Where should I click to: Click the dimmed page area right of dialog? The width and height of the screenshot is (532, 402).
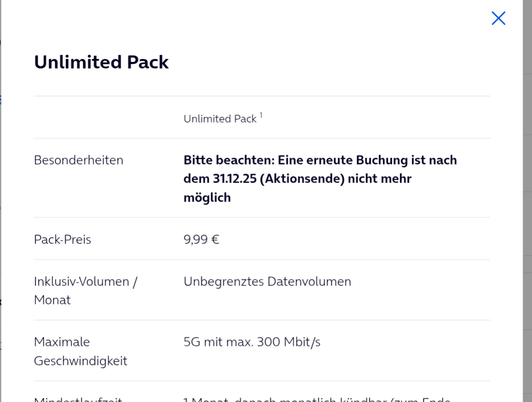point(527,200)
